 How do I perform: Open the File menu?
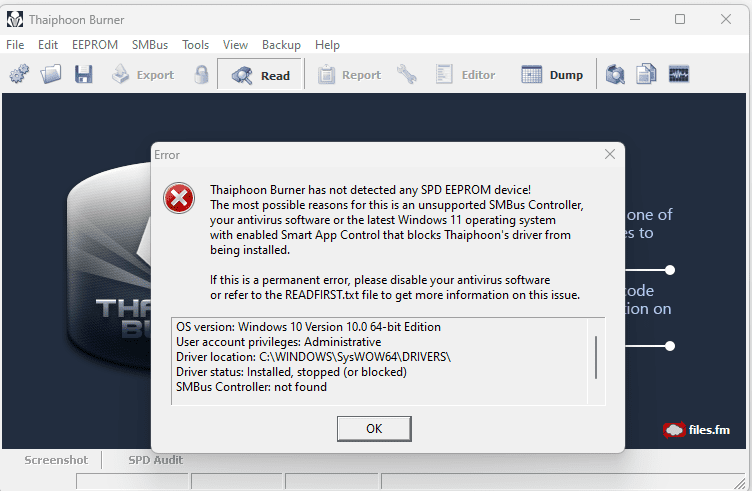click(15, 45)
